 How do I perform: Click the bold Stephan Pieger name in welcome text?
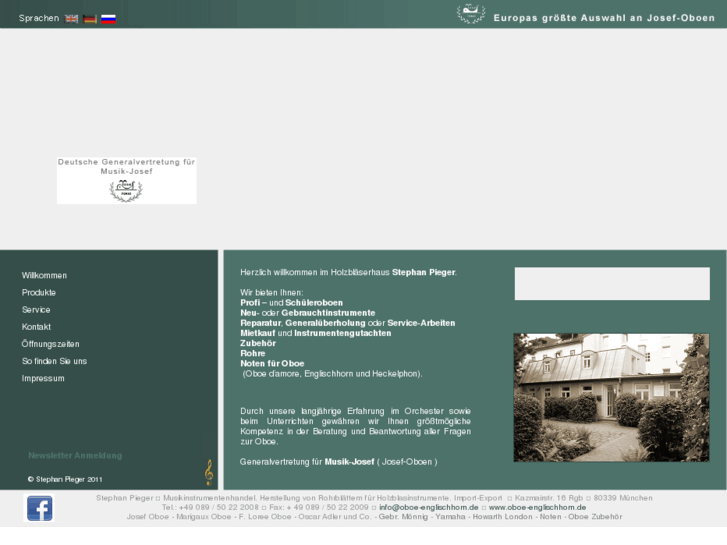(423, 272)
